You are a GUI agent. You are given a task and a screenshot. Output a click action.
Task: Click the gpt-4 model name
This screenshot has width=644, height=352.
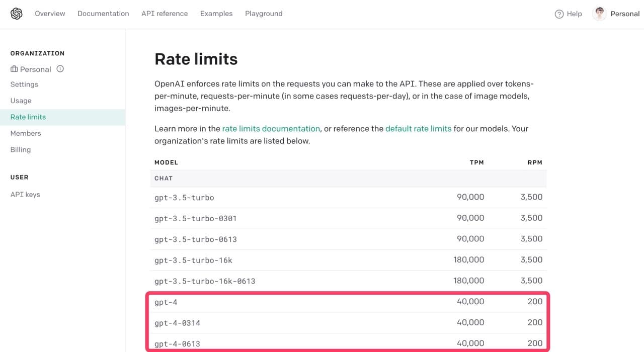point(166,302)
